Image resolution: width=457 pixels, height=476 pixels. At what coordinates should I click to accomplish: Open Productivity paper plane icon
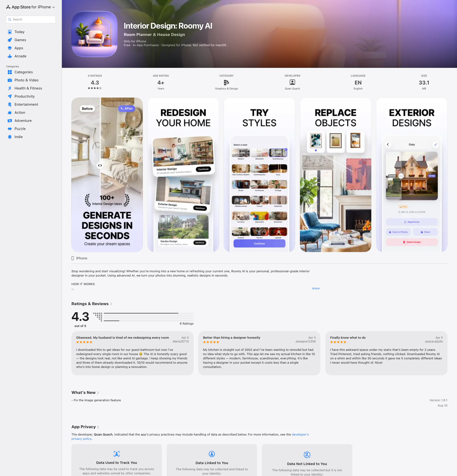pos(10,96)
